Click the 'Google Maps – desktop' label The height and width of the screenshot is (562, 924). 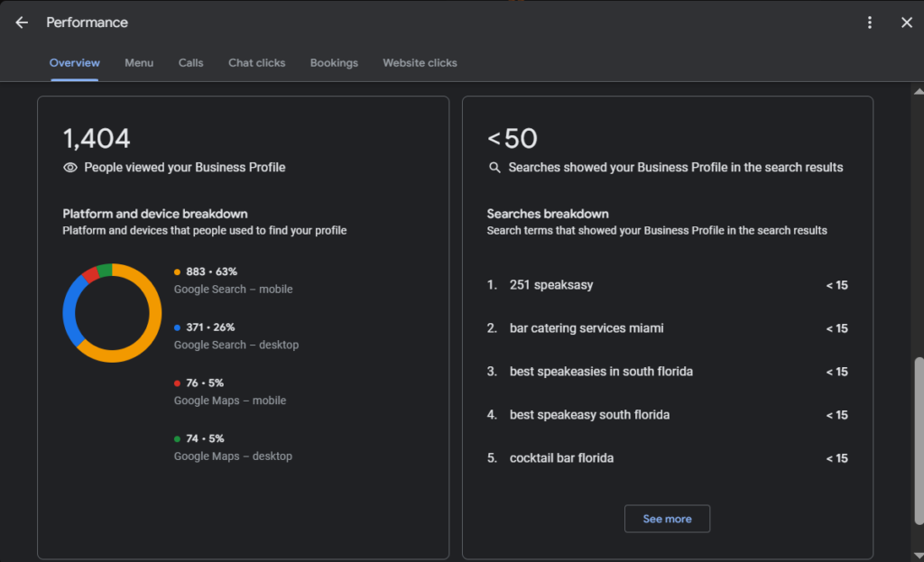pos(233,456)
